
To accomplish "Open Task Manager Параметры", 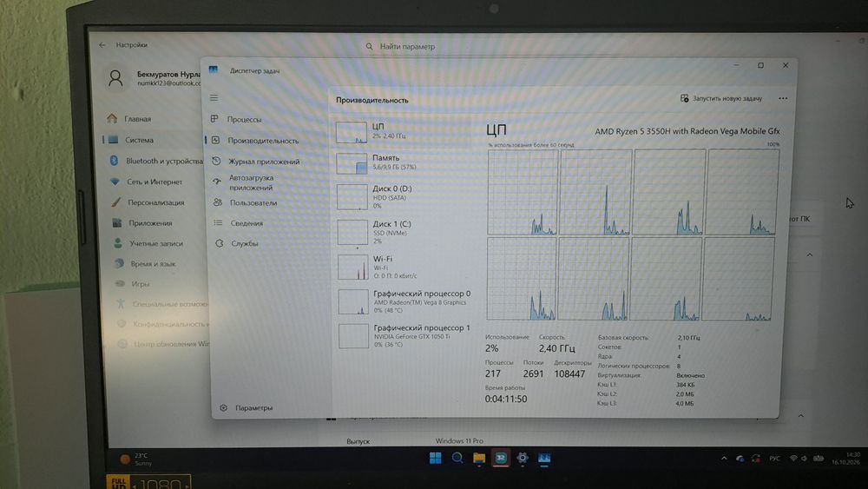I will click(x=253, y=407).
